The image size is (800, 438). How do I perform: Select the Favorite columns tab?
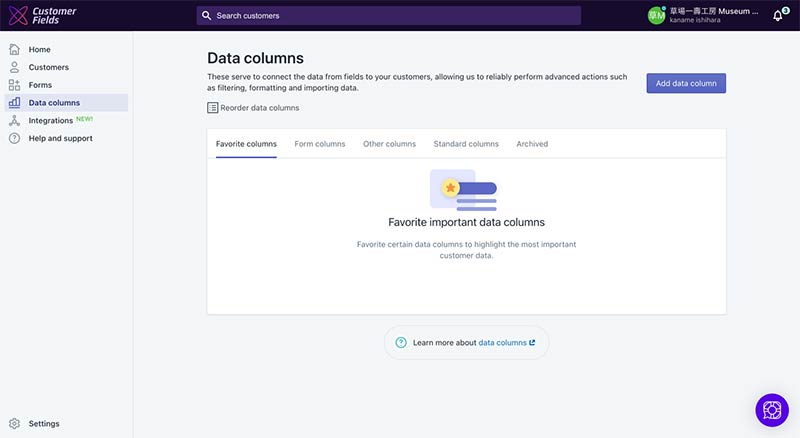click(246, 144)
